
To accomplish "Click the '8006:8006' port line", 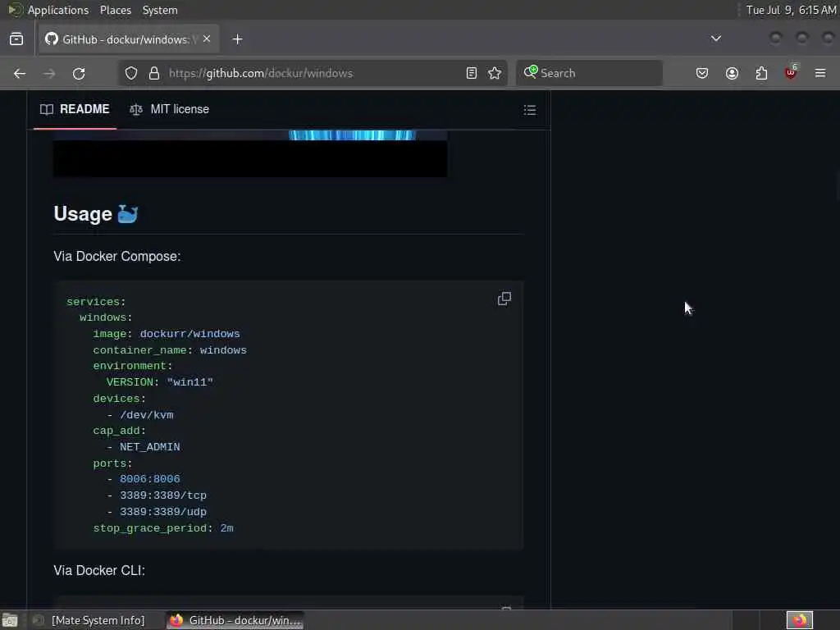I will [x=143, y=479].
